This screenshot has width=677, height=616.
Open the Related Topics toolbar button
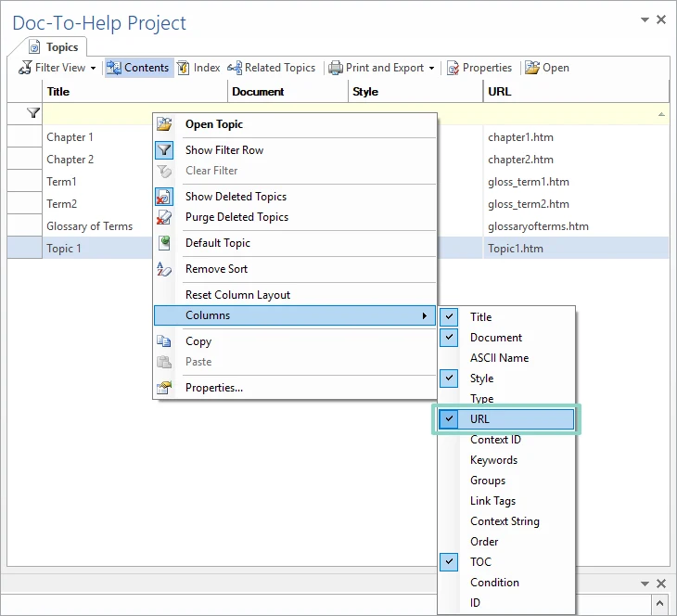coord(272,68)
